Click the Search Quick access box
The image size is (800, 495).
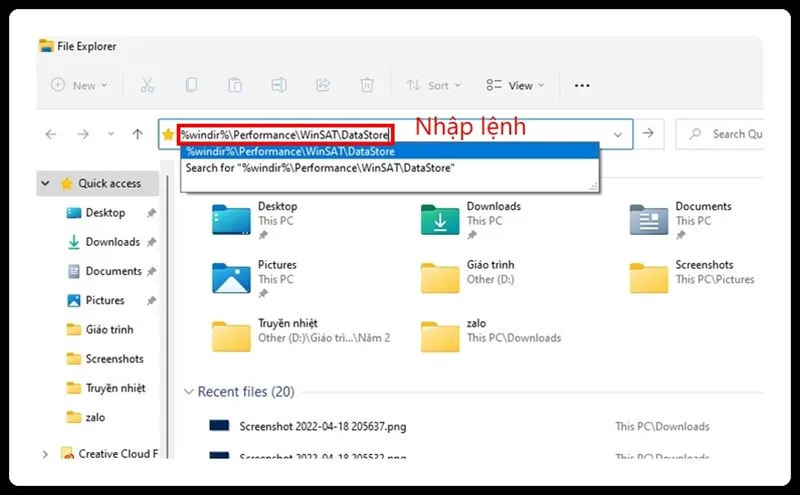(x=719, y=134)
